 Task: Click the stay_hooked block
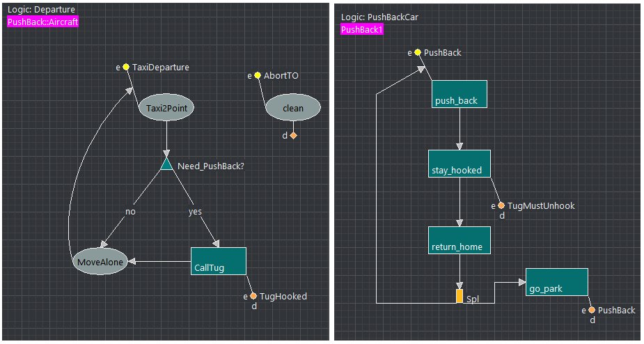click(459, 164)
